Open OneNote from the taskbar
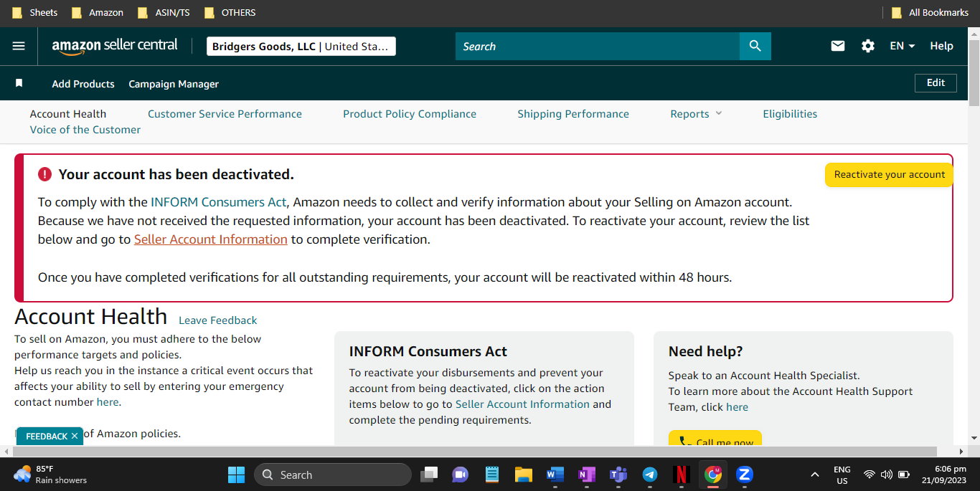 pos(586,475)
